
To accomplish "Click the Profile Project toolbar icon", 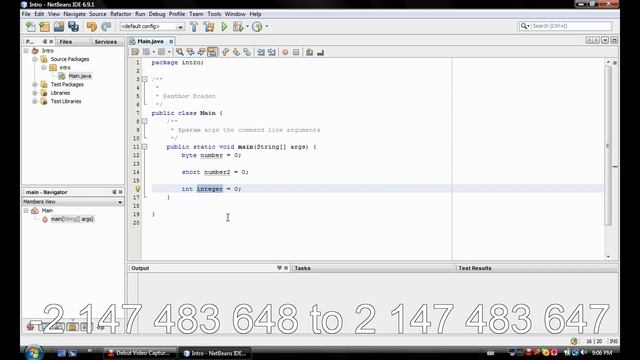I will tap(257, 27).
